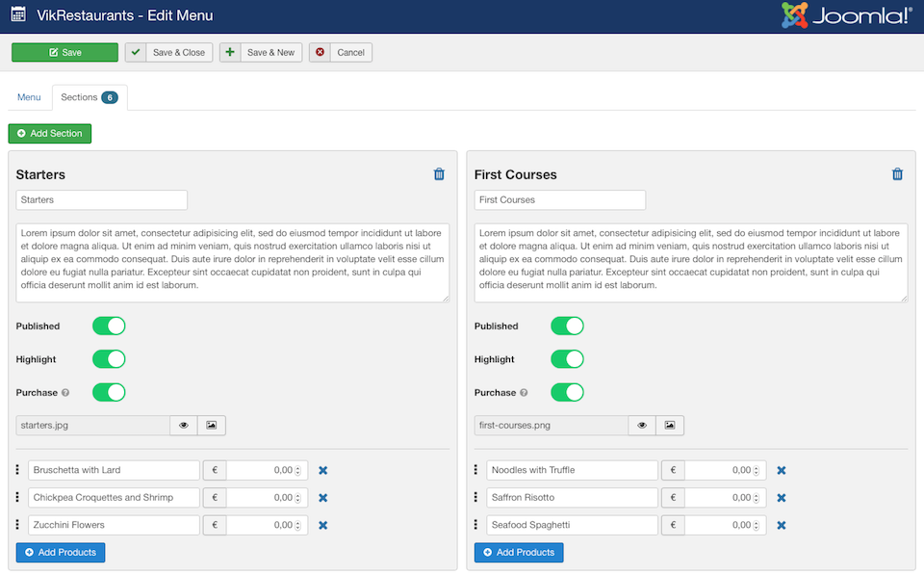
Task: Preview starters.jpg with the eye icon
Action: (x=184, y=425)
